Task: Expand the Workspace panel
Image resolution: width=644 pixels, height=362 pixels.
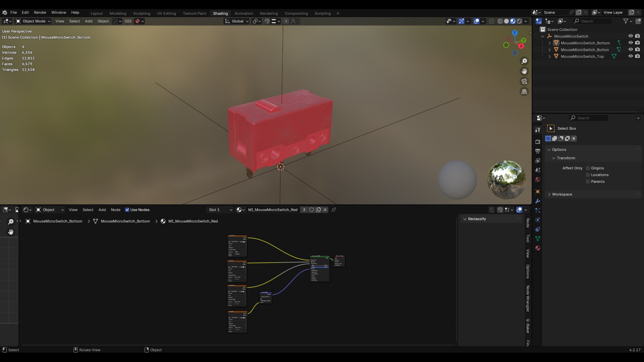Action: (562, 194)
